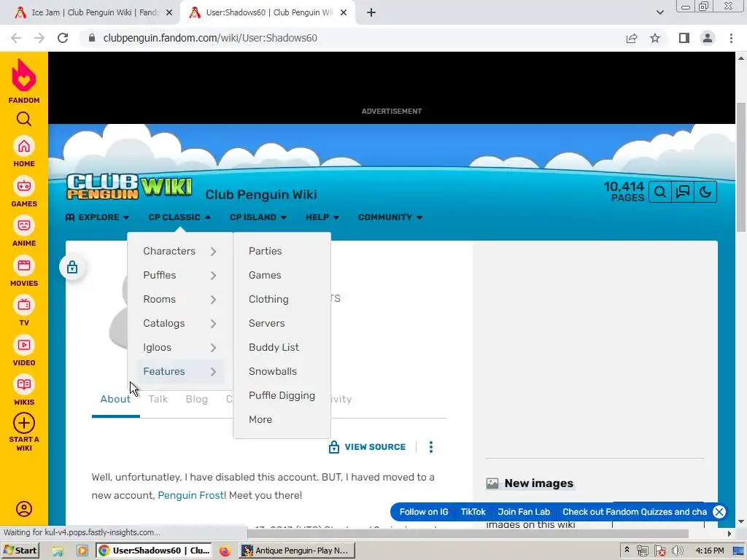Screen dimensions: 747x560
Task: Choose Games from Features submenu
Action: [x=264, y=275]
